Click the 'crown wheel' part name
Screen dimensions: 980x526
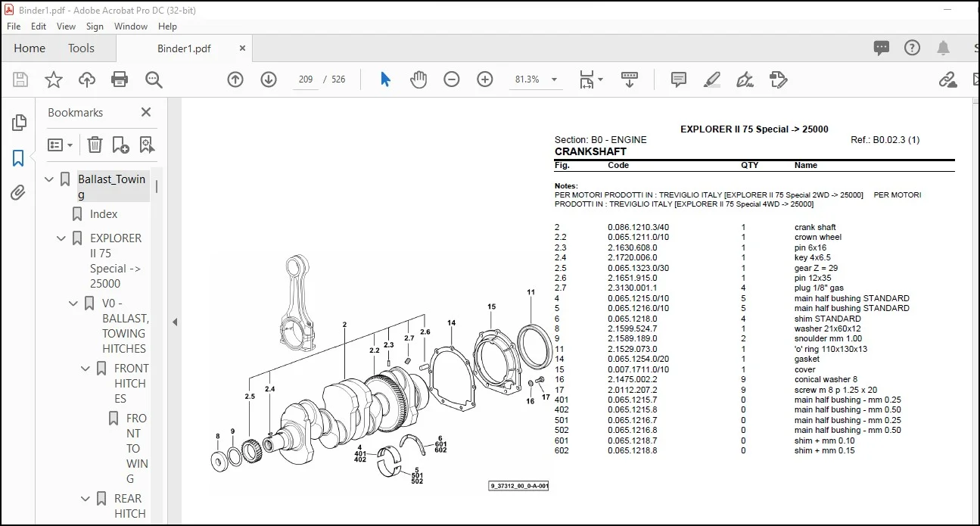(x=818, y=238)
